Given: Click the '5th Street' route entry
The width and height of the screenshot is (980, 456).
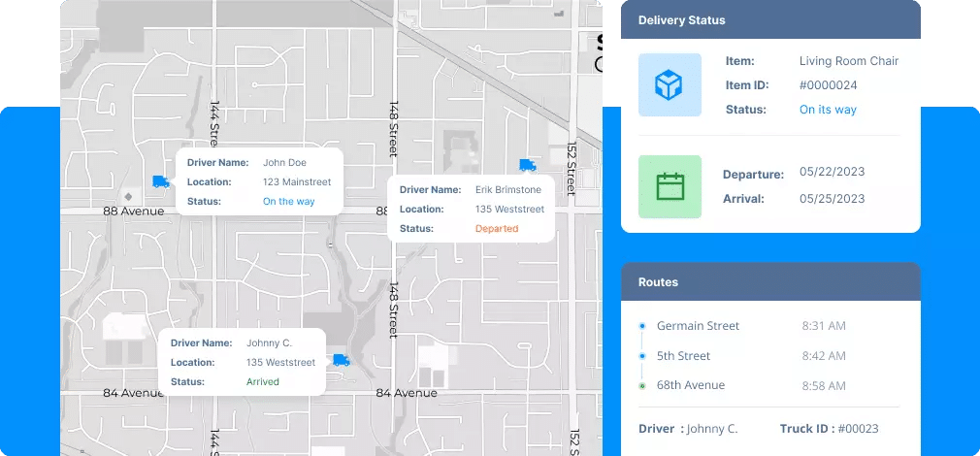Looking at the screenshot, I should 683,356.
